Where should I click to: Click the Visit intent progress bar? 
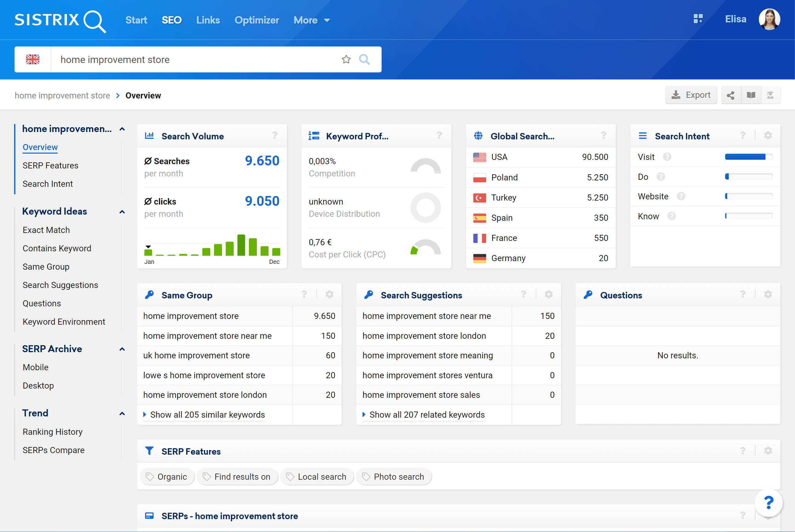point(749,157)
